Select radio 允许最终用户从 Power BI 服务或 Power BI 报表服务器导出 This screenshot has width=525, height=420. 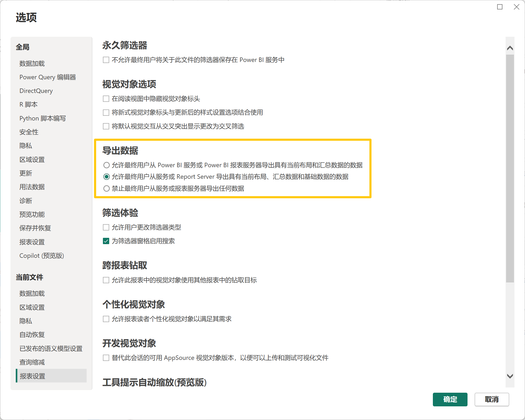point(106,165)
